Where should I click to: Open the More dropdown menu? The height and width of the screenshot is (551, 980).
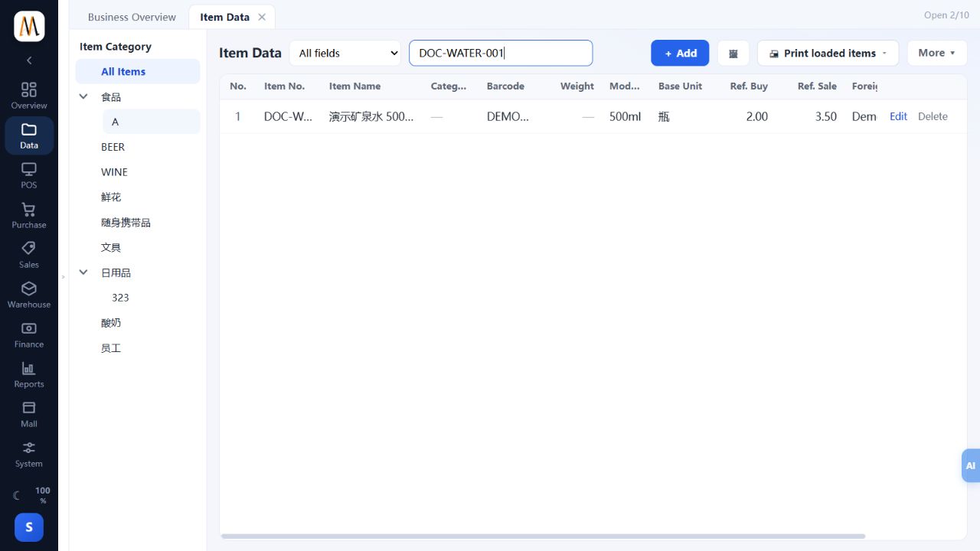(x=937, y=53)
